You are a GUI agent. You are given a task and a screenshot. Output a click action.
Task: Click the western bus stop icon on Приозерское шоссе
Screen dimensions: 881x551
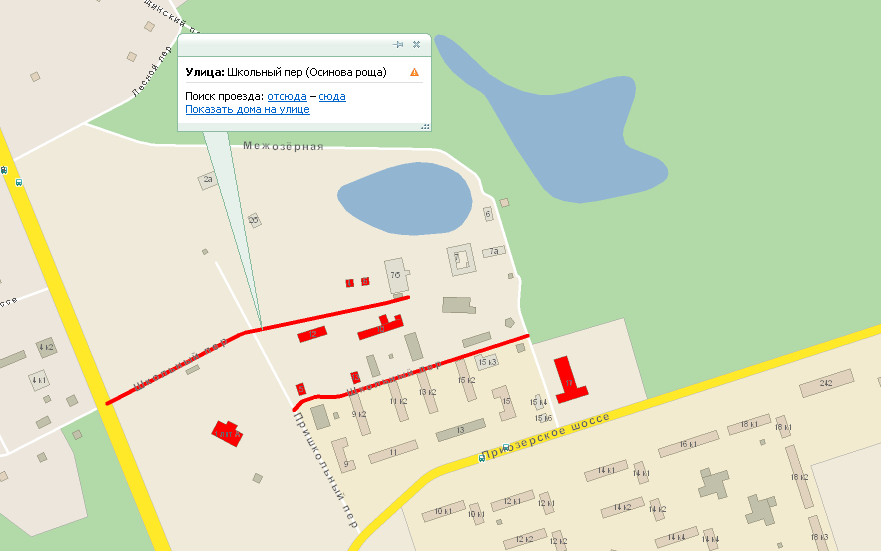(483, 459)
